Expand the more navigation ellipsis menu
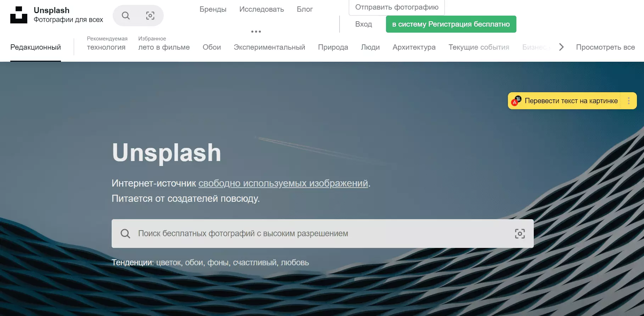644x316 pixels. [256, 32]
